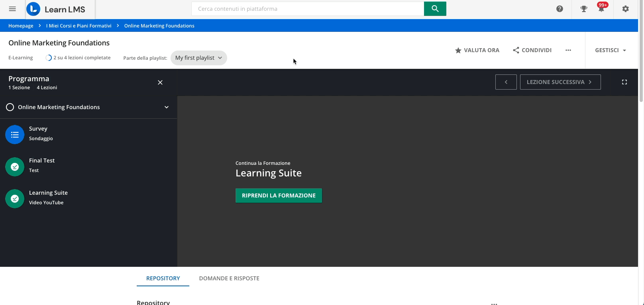Click the Learning Suite completed check icon
This screenshot has width=644, height=305.
15,199
